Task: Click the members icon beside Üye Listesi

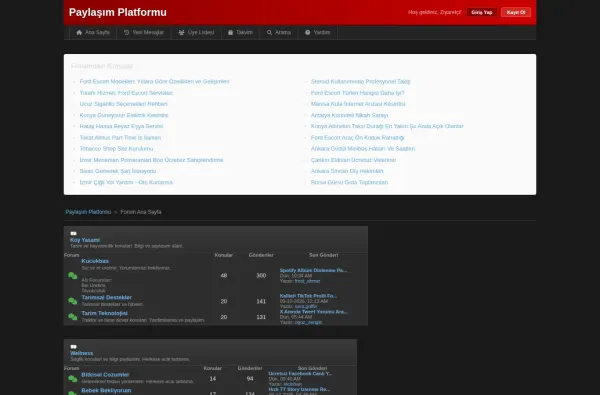Action: point(181,33)
